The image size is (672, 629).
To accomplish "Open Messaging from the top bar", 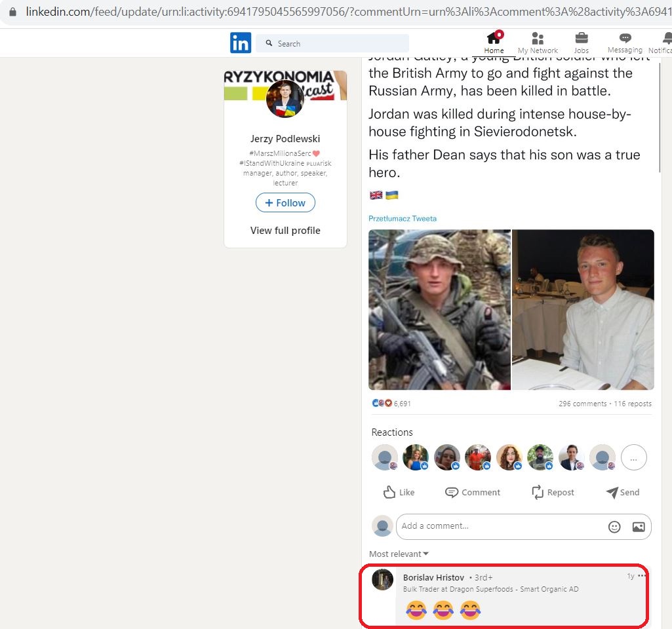I will click(x=625, y=43).
